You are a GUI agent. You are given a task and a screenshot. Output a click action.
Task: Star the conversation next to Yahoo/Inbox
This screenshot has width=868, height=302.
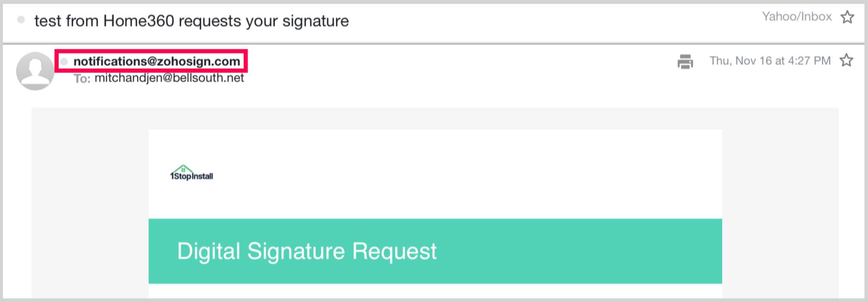coord(847,17)
